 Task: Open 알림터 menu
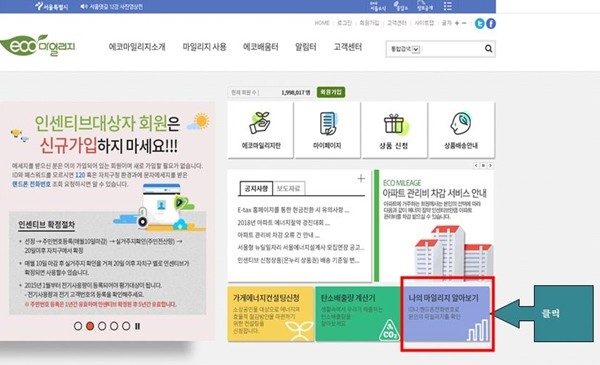(305, 47)
